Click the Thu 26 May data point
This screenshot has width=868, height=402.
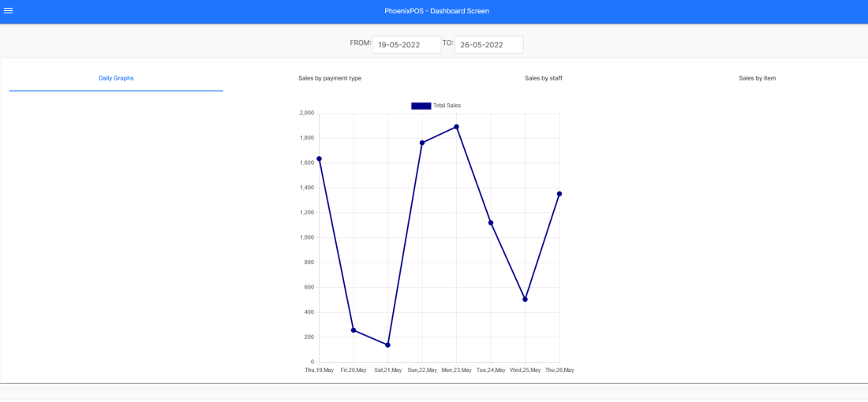tap(559, 194)
